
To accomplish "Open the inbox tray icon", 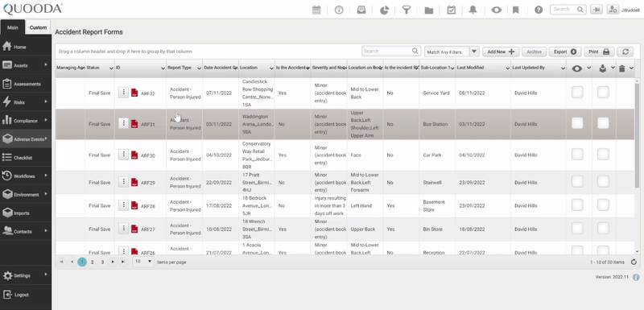I will coord(361,10).
